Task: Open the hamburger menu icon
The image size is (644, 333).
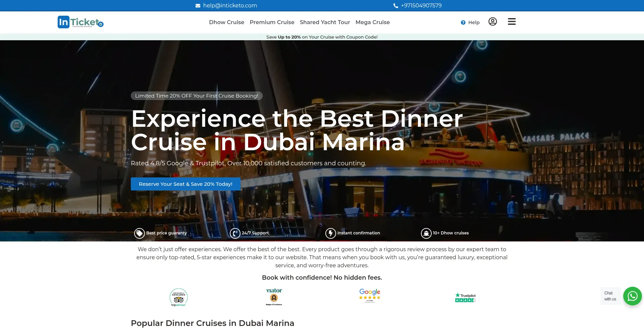Action: tap(512, 22)
